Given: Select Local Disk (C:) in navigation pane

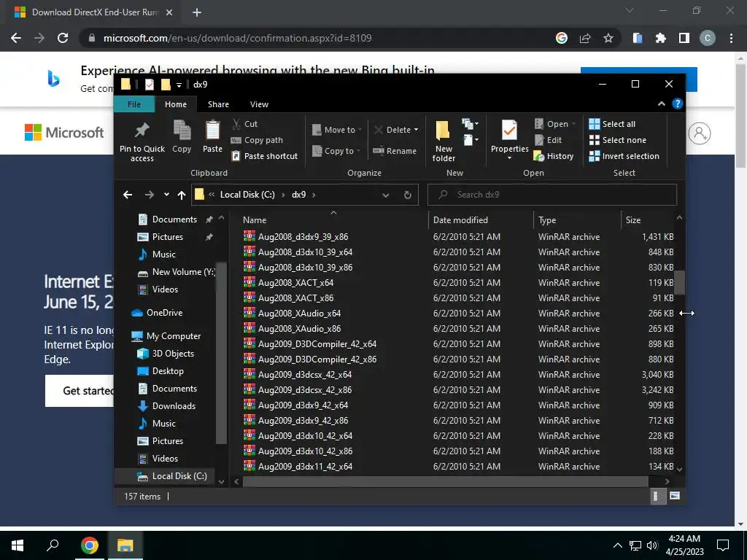Looking at the screenshot, I should point(171,476).
